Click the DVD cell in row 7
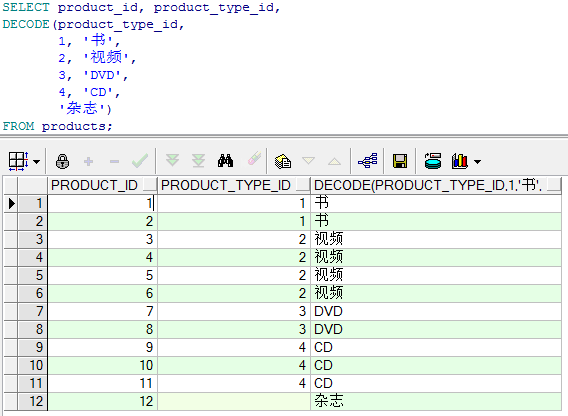Viewport: 568px width, 416px height. [328, 311]
